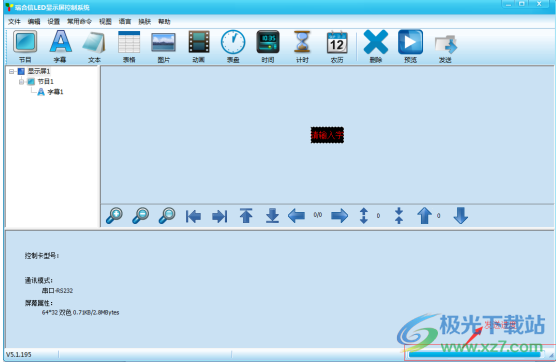
Task: Click the vertical expand double-arrow icon
Action: click(364, 216)
